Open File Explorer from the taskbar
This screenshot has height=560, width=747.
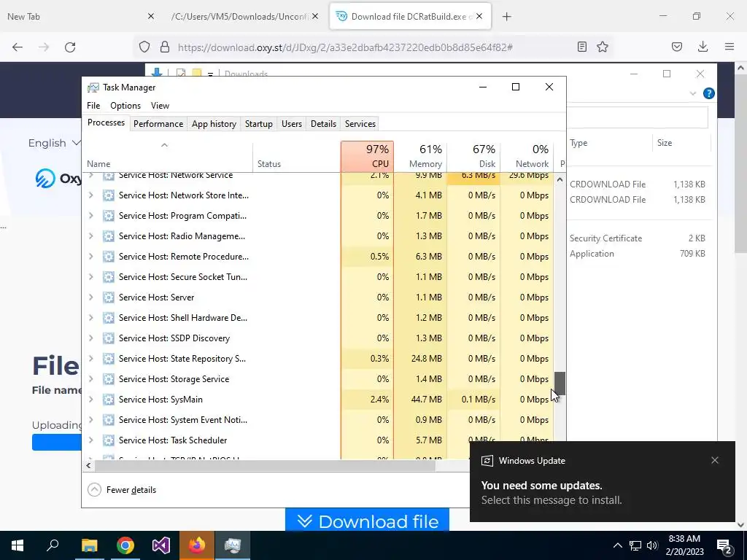[89, 545]
